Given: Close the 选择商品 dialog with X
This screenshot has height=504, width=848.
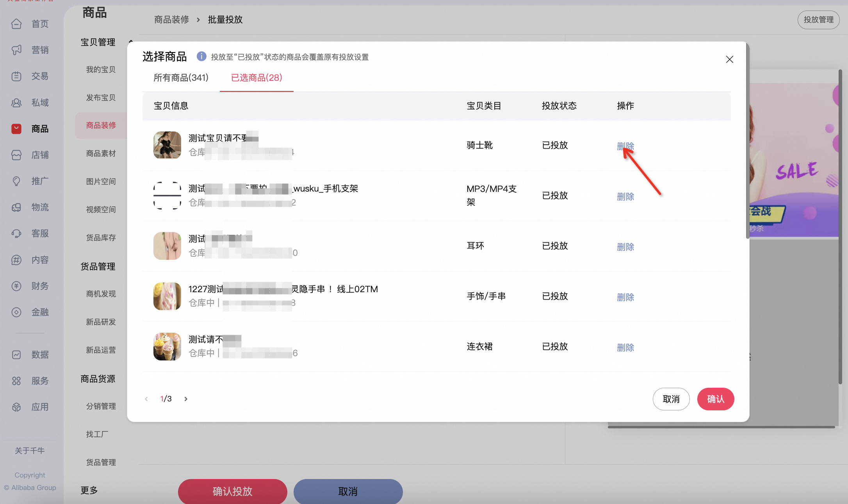Looking at the screenshot, I should 729,59.
